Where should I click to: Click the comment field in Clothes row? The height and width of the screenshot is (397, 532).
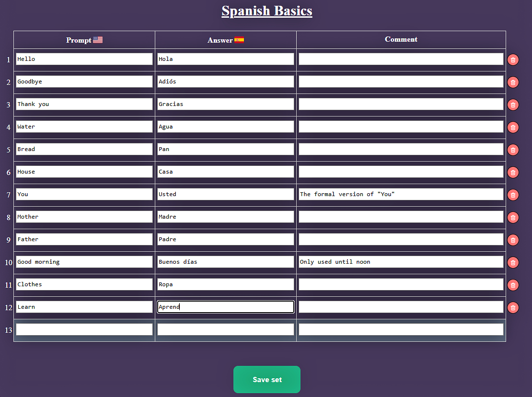[x=401, y=284]
